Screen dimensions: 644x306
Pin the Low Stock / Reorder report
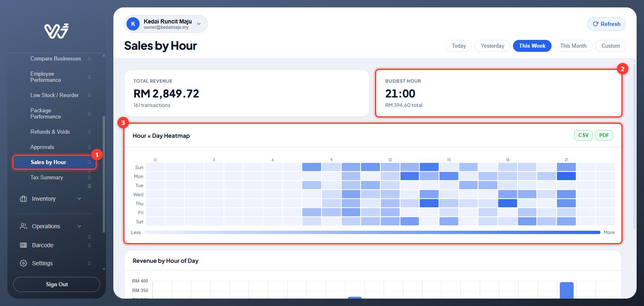coord(89,95)
